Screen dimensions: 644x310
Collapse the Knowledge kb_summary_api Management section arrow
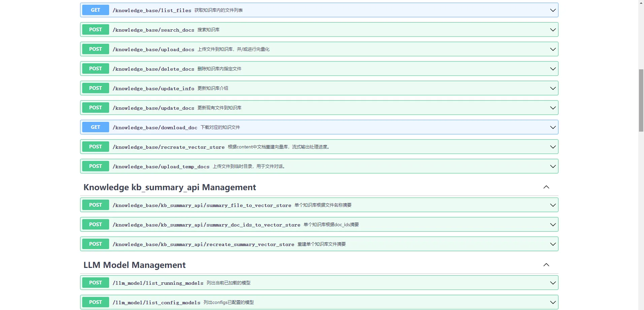546,187
